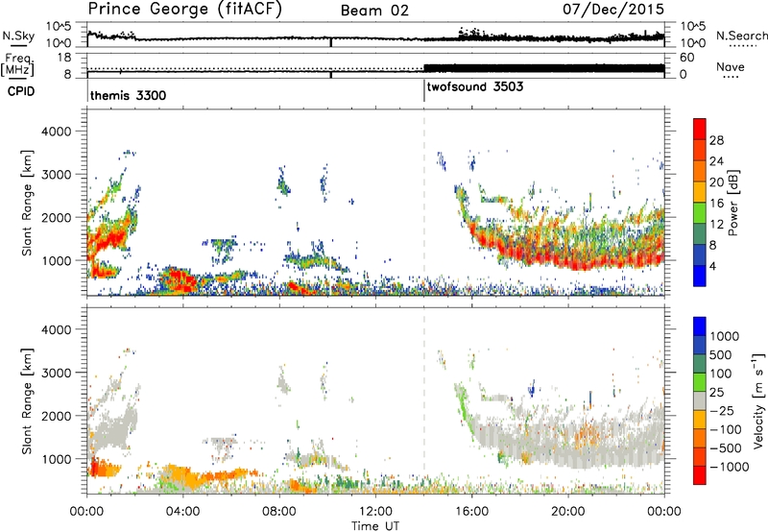Click the date "07/Dec/2015"
This screenshot has width=768, height=532.
pyautogui.click(x=613, y=9)
